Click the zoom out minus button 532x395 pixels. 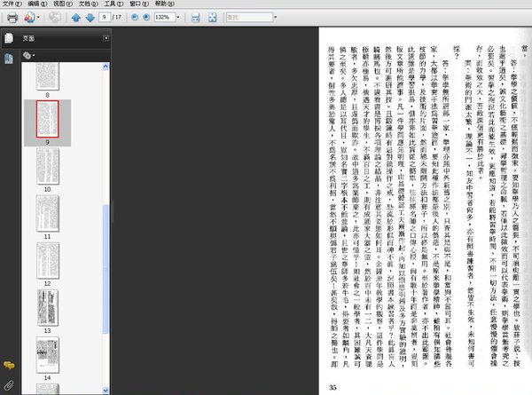(x=135, y=17)
